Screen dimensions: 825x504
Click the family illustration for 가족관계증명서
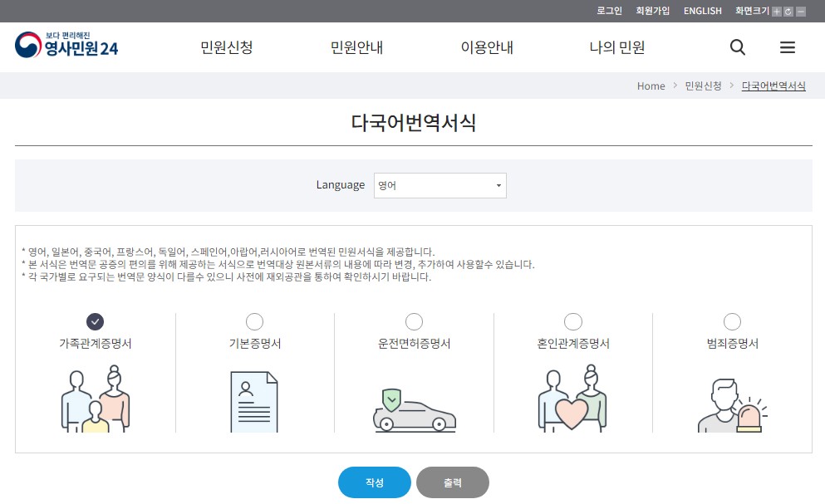(96, 399)
